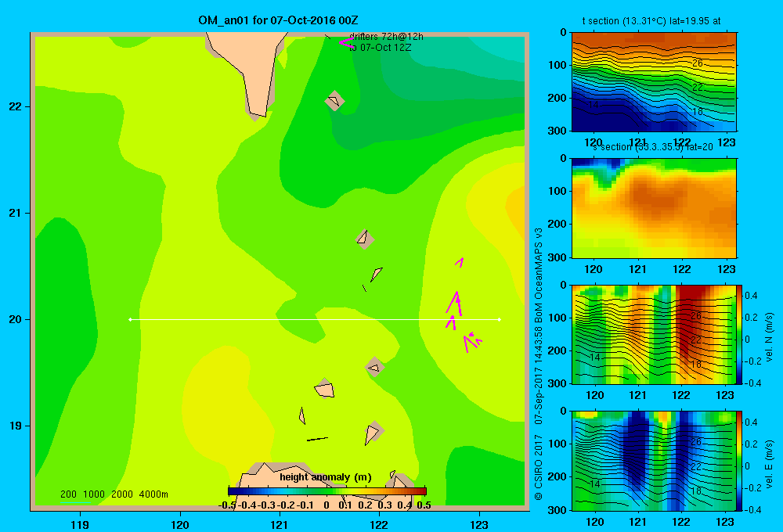Click the "200 1000 2000 4000m" depth legend
Viewport: 783px width, 532px height.
(114, 494)
